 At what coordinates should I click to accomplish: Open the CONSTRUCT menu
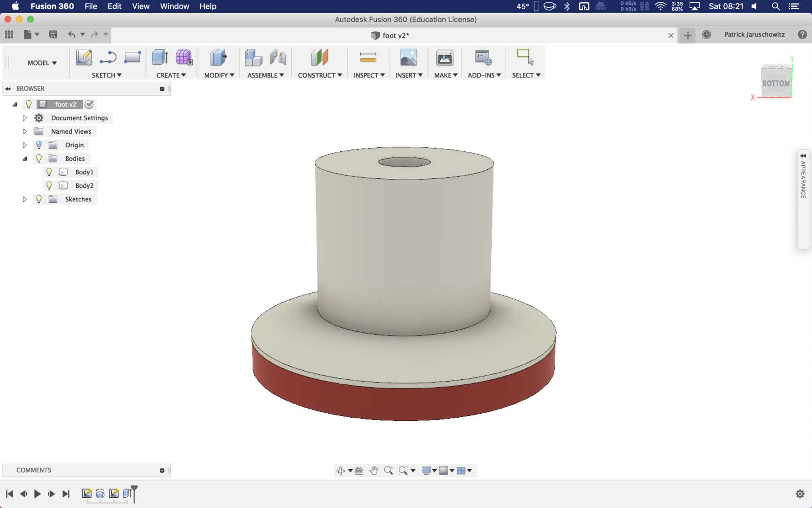(x=320, y=75)
